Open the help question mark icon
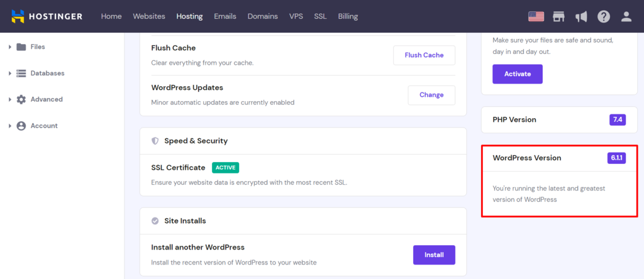Viewport: 644px width, 279px height. click(604, 16)
